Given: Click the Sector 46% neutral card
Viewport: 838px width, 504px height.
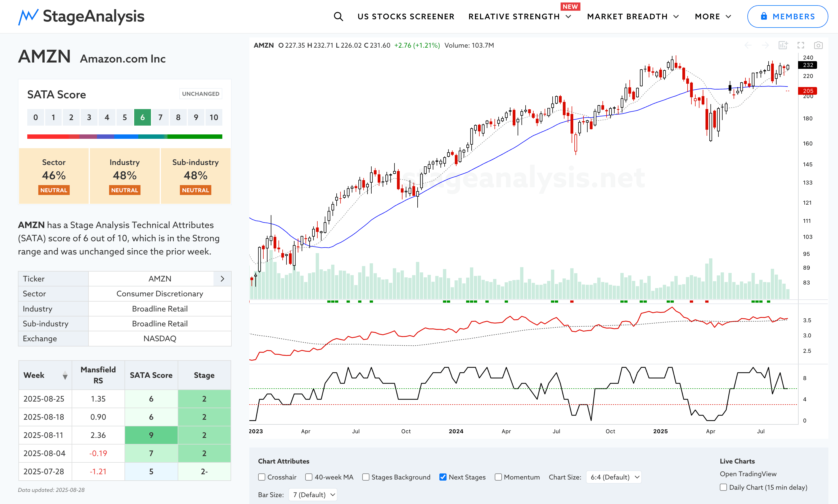Looking at the screenshot, I should click(54, 176).
